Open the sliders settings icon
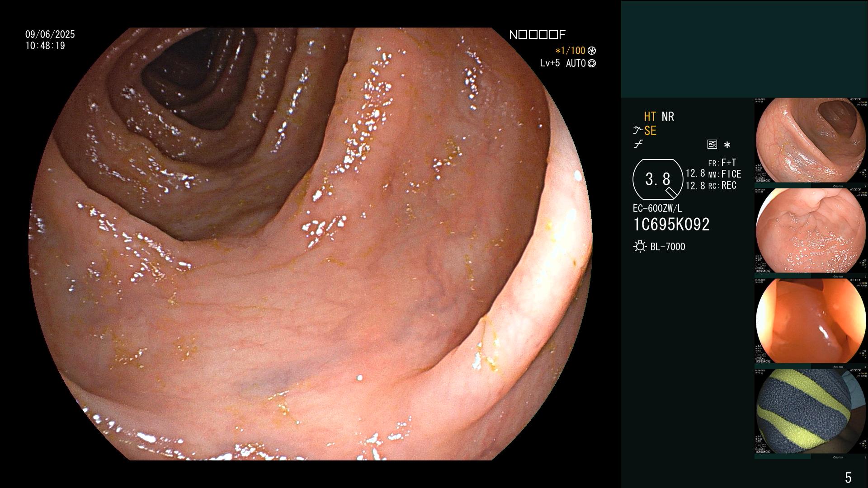 [x=712, y=145]
